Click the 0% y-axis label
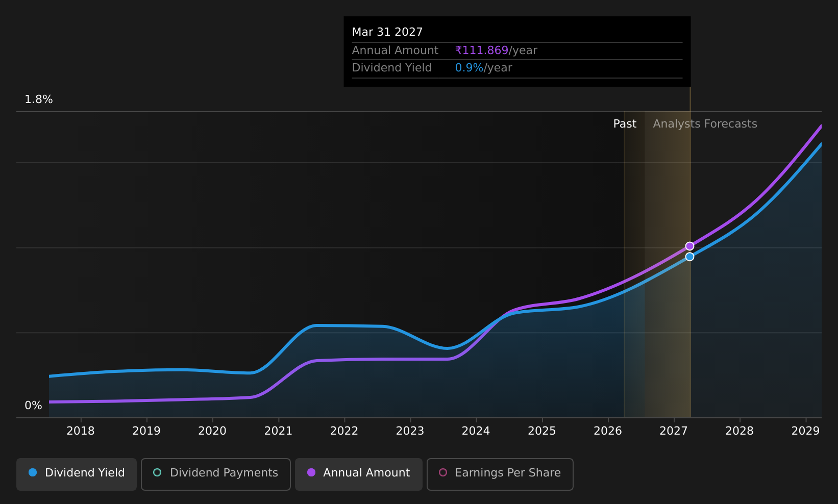 pos(33,406)
